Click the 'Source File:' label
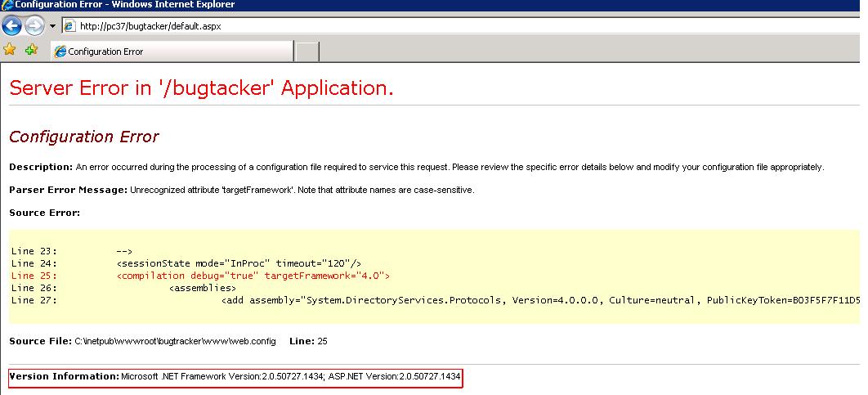868x395 pixels. coord(40,341)
